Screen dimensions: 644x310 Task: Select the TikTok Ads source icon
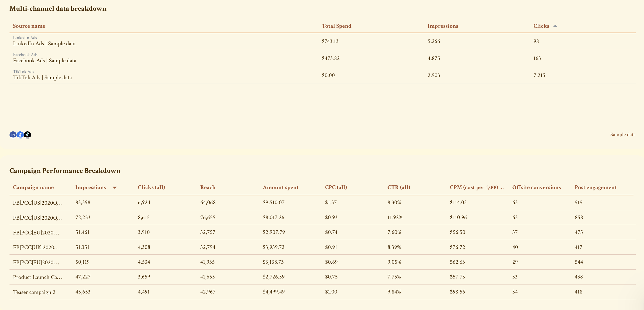pyautogui.click(x=28, y=135)
